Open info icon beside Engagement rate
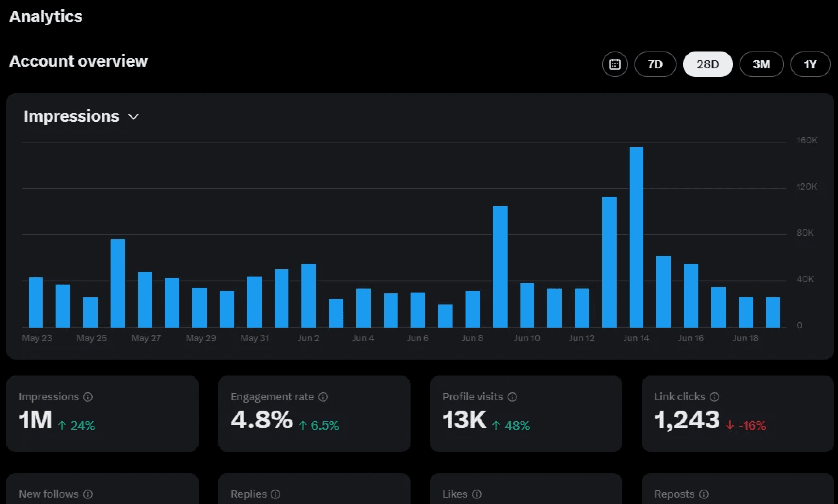 point(323,397)
